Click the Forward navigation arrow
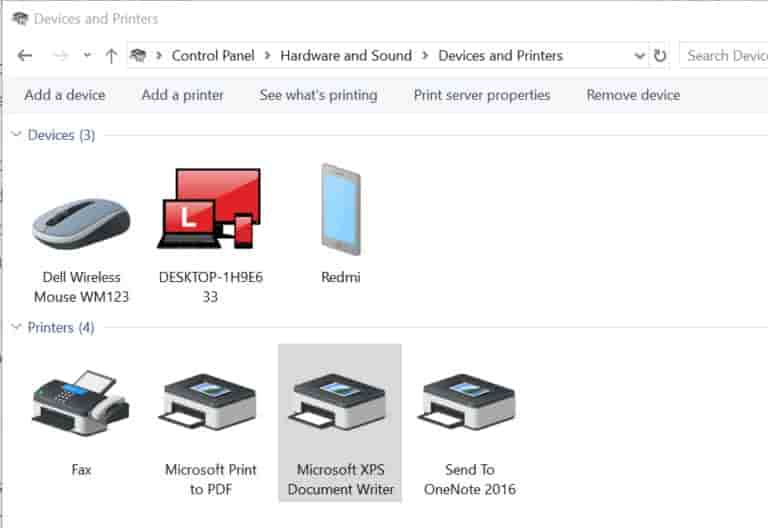 click(x=61, y=56)
